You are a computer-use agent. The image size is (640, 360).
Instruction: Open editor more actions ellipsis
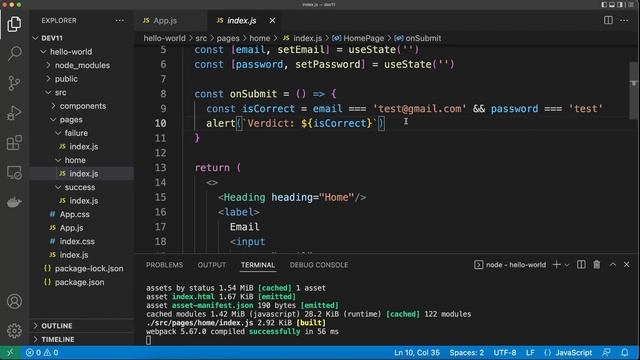(x=624, y=20)
